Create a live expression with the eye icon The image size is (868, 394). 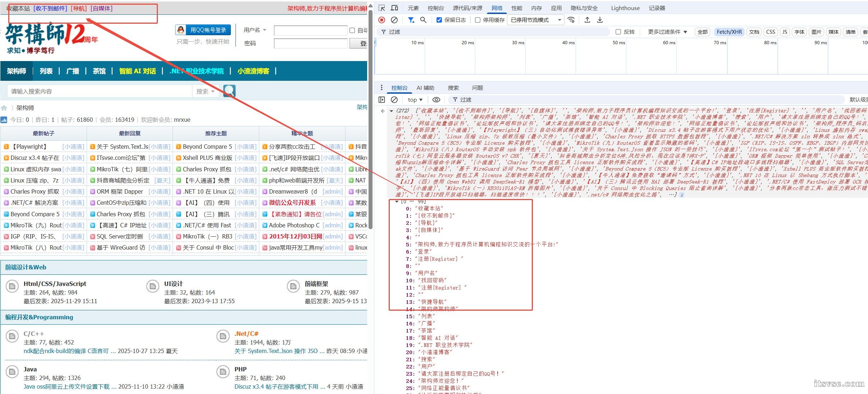tap(436, 99)
